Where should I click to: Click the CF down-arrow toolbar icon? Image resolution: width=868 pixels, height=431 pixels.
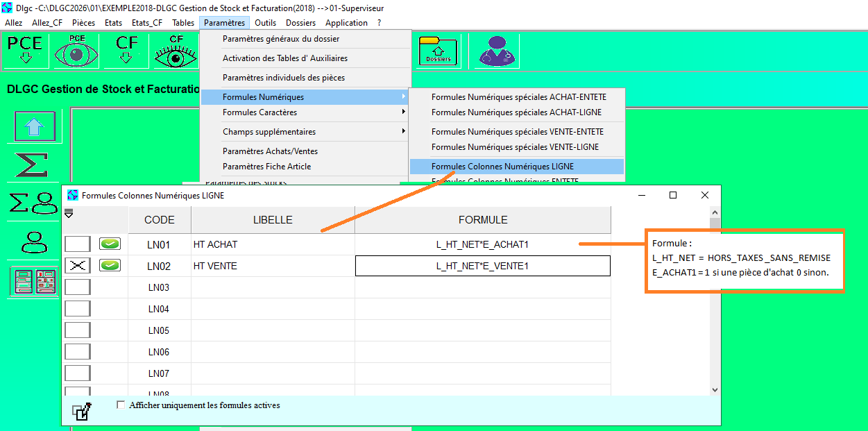click(126, 51)
